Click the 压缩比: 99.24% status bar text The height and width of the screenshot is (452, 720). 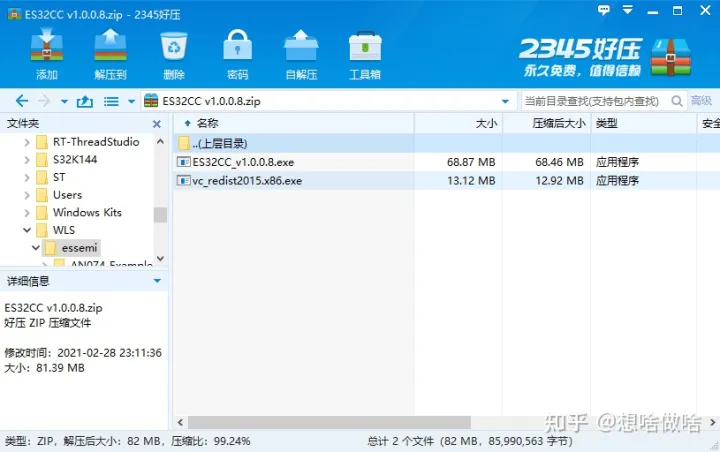(211, 441)
